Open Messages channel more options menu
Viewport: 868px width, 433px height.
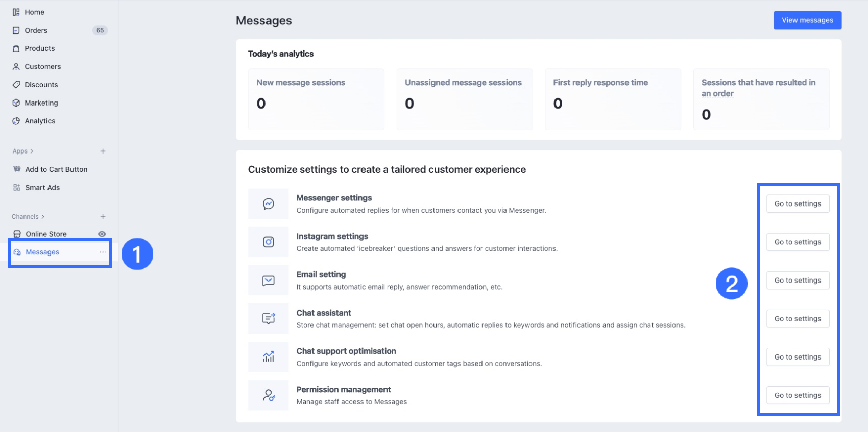coord(103,252)
